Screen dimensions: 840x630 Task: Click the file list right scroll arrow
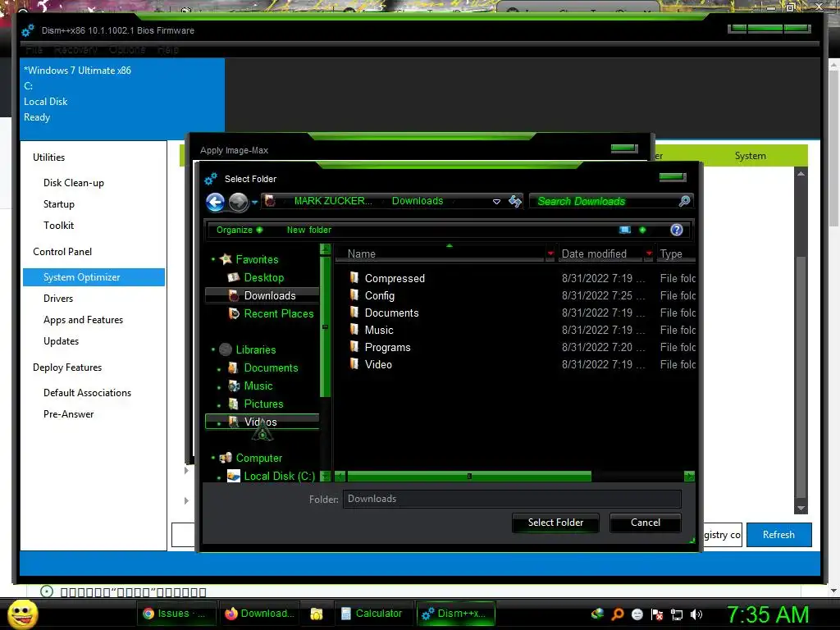tap(689, 477)
